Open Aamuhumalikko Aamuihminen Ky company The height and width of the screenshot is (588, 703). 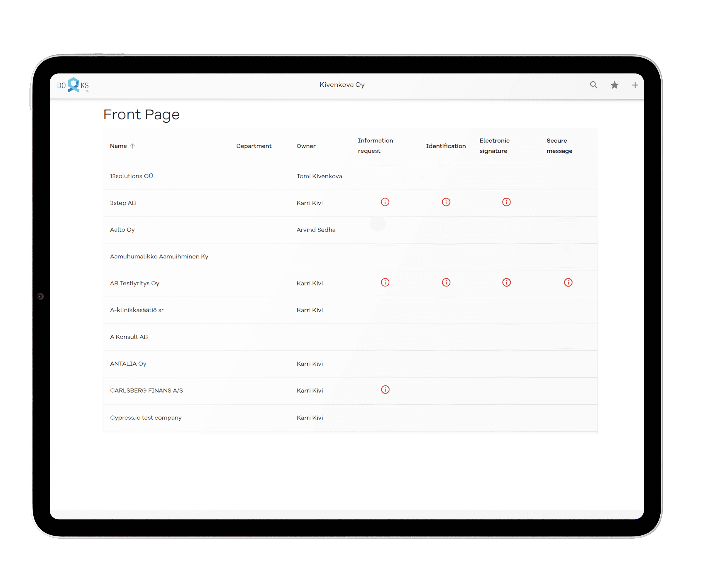[159, 256]
